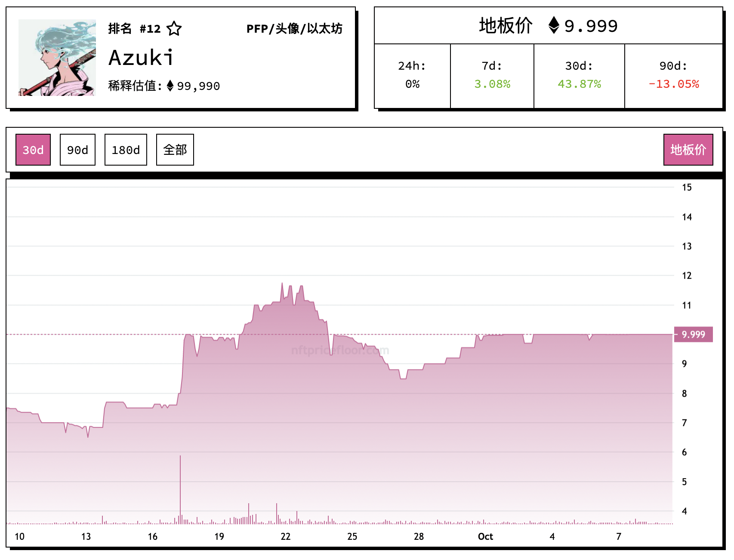Open the PFP/头像/以太坊 category link

[294, 29]
